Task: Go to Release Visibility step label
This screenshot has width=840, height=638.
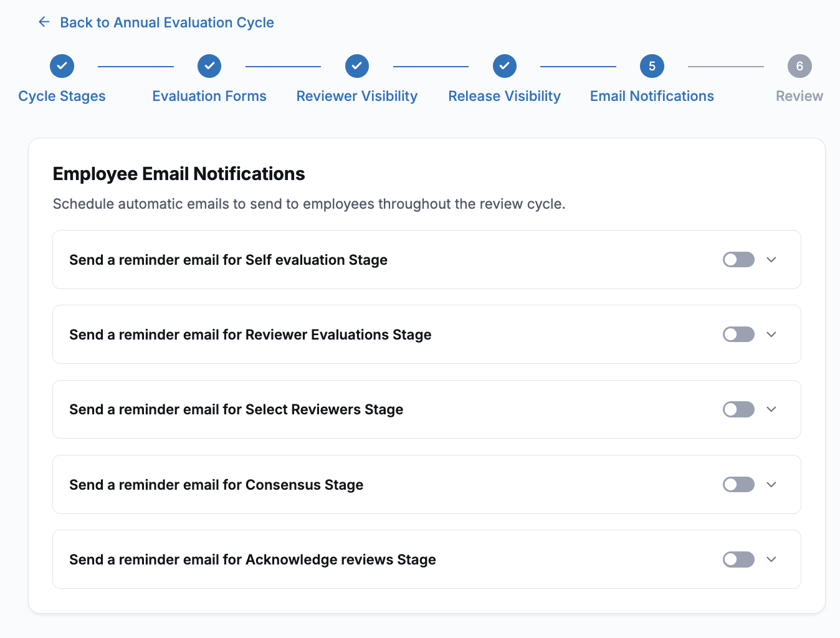Action: pos(505,96)
